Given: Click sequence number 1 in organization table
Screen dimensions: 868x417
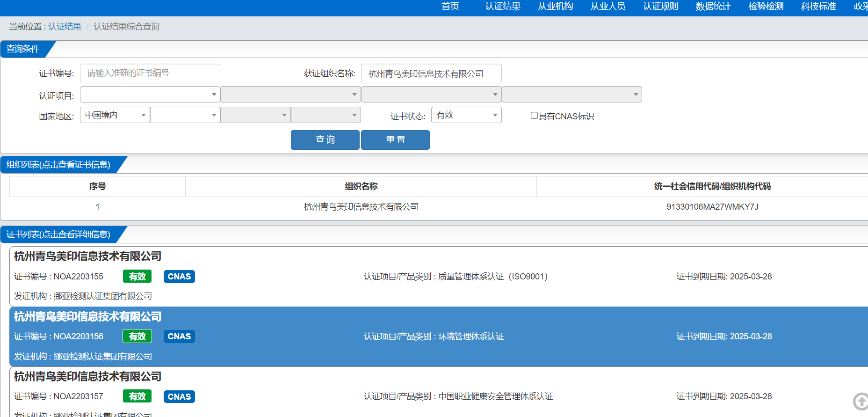Looking at the screenshot, I should (x=97, y=207).
